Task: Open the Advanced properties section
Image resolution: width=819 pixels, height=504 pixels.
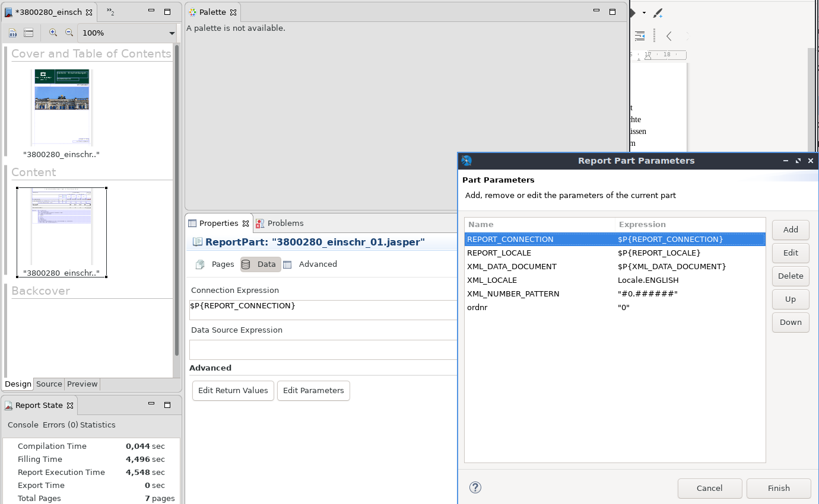Action: click(310, 264)
